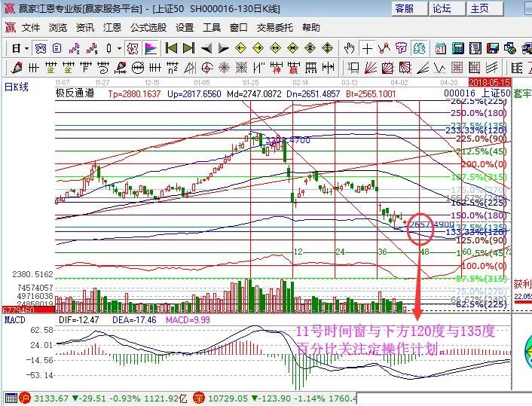Select the F Fibonacci ruler icon
This screenshot has width=532, height=406.
(x=85, y=69)
